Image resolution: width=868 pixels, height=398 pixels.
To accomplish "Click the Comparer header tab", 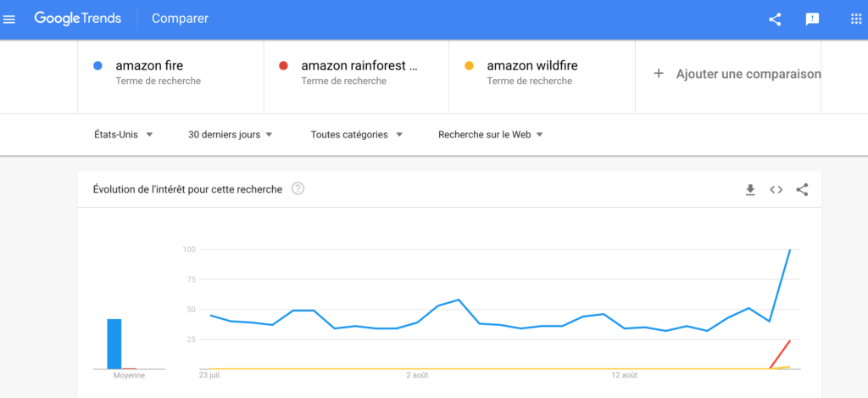I will pyautogui.click(x=180, y=19).
